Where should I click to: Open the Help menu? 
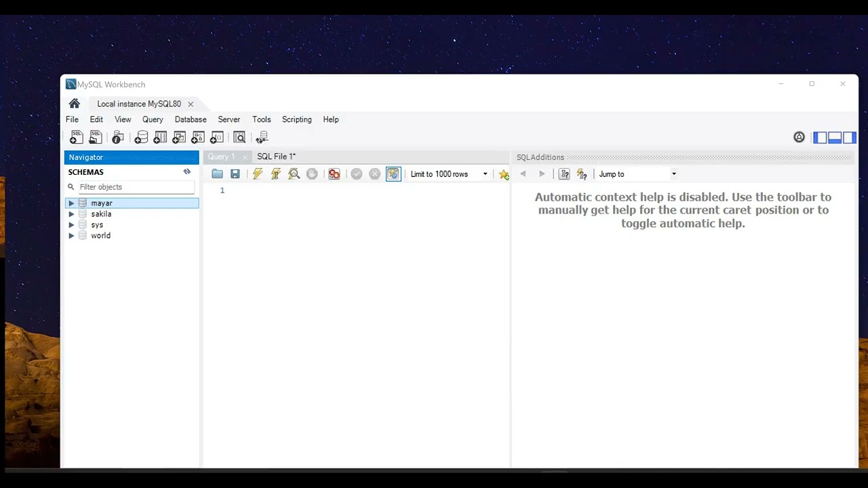(331, 119)
